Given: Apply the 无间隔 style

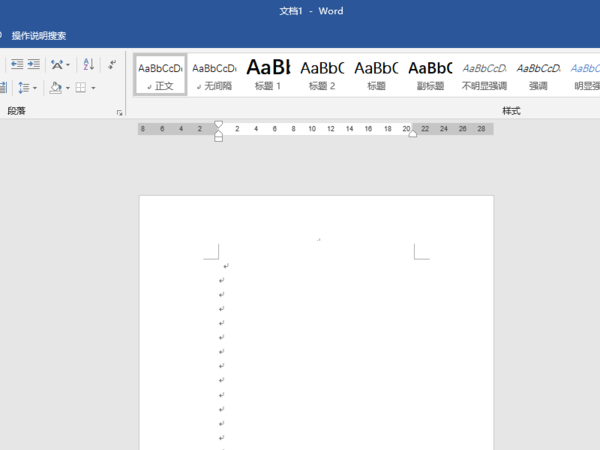Looking at the screenshot, I should coord(214,75).
